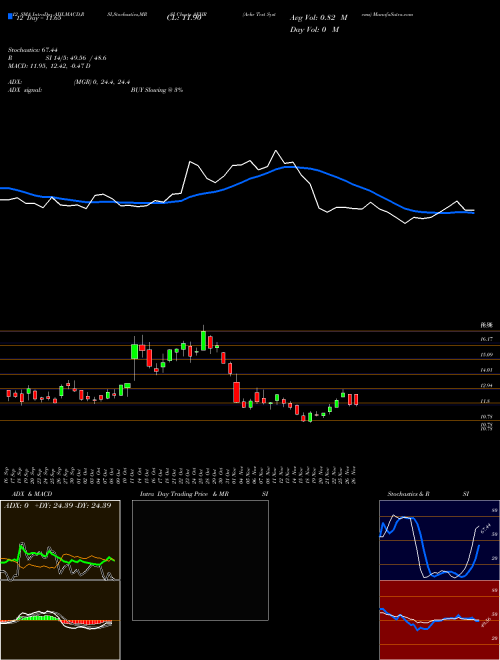Click the 11.8 price level label
Image resolution: width=500 pixels, height=660 pixels.
coord(485,402)
